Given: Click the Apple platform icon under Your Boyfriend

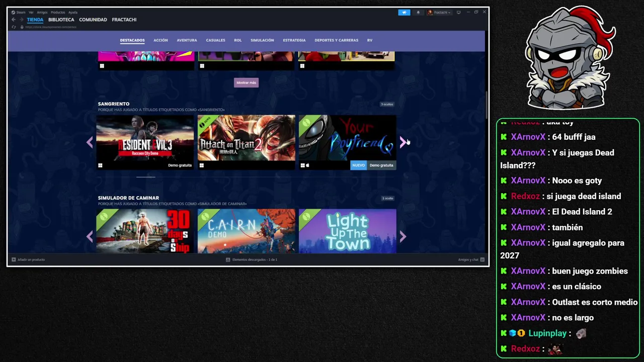Looking at the screenshot, I should pos(307,165).
